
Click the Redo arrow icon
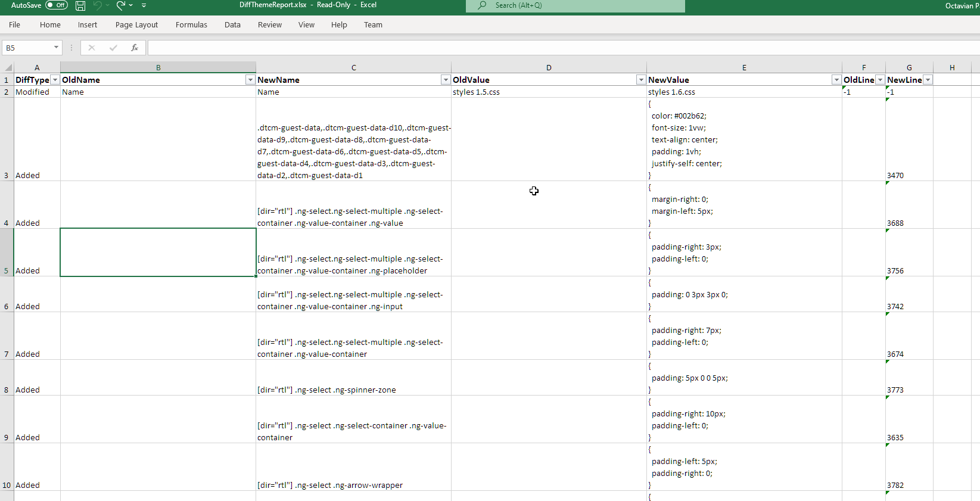[x=121, y=5]
